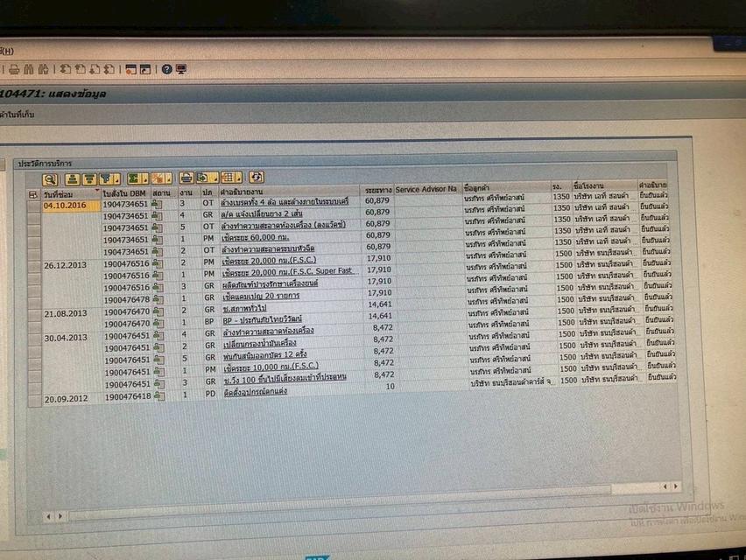Click the select-all button at table corner
The width and height of the screenshot is (746, 560).
point(33,192)
